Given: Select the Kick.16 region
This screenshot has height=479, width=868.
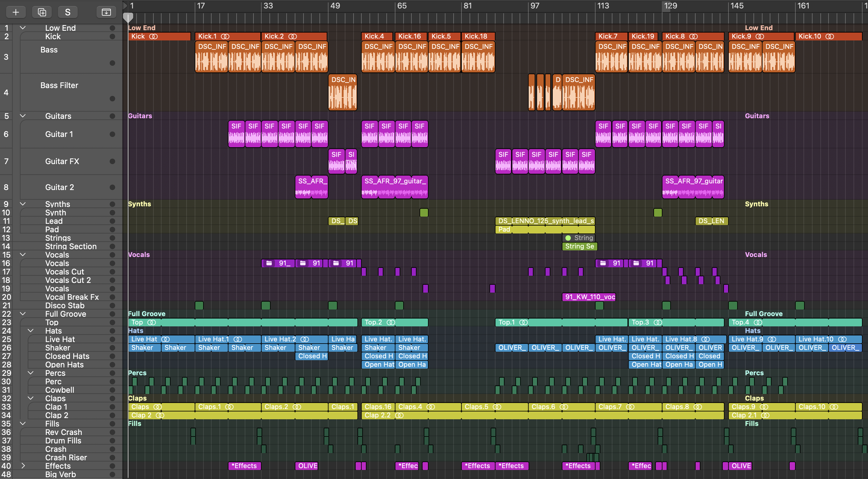Looking at the screenshot, I should 411,36.
